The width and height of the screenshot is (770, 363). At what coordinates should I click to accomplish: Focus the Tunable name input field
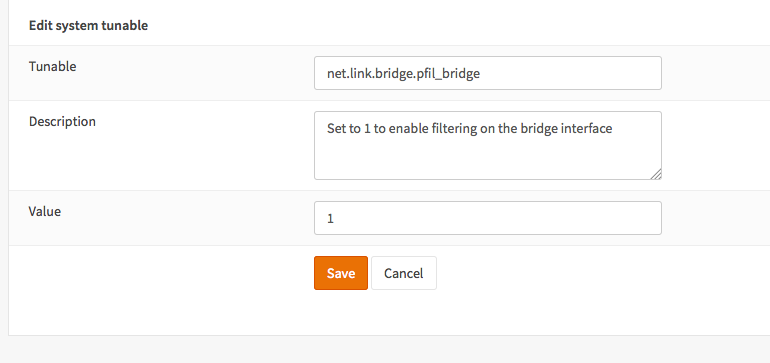(488, 73)
